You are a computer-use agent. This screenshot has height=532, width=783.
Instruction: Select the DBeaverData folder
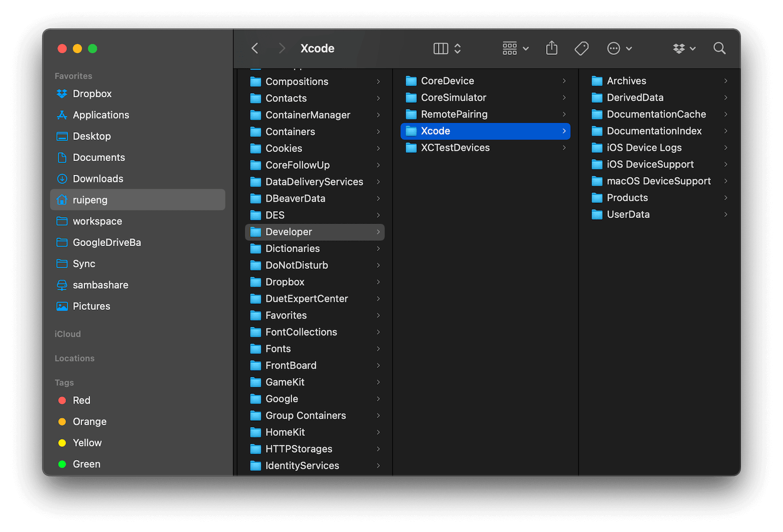point(315,198)
